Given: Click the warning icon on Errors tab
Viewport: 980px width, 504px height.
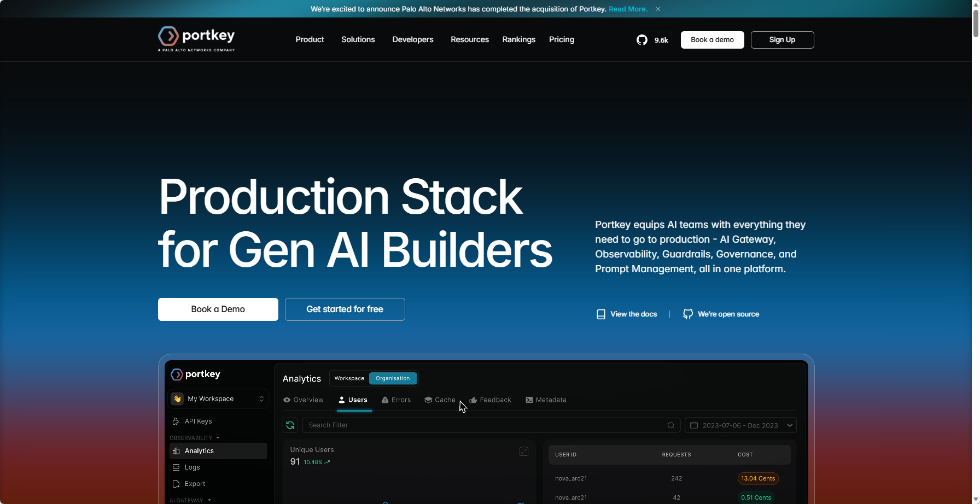Looking at the screenshot, I should click(385, 400).
